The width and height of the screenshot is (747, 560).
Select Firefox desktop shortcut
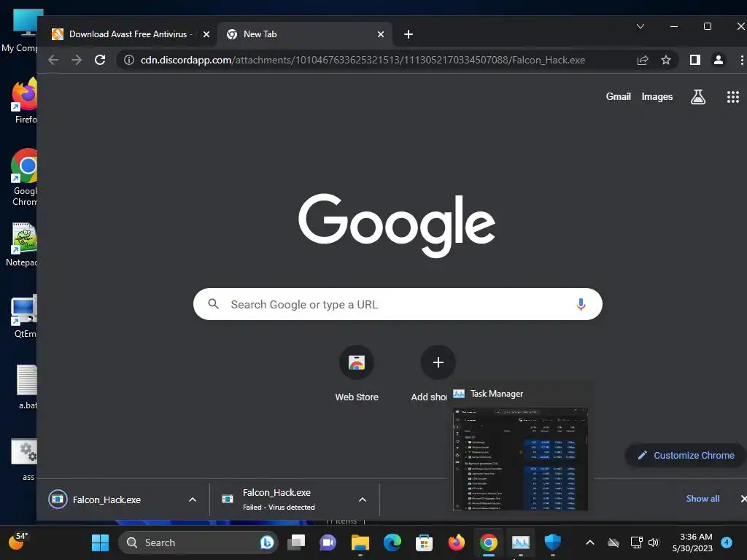coord(24,101)
